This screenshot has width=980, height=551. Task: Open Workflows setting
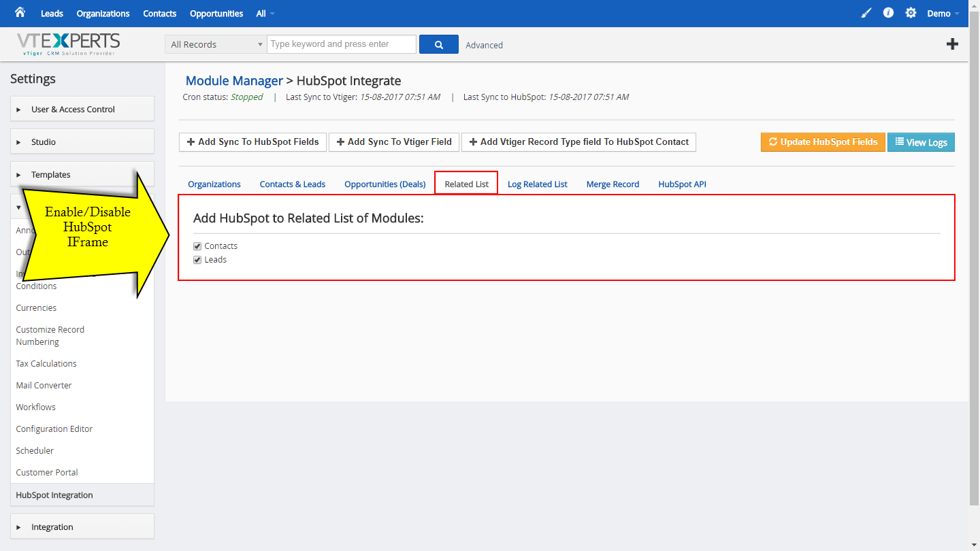pos(35,407)
